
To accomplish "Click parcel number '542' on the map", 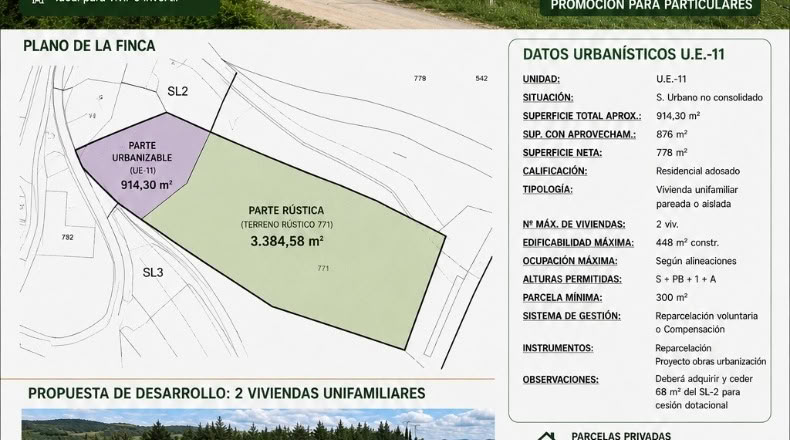I will click(481, 78).
